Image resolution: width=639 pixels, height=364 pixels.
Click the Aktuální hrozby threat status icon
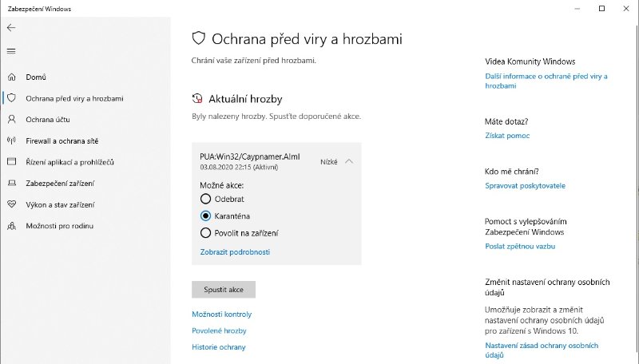pyautogui.click(x=197, y=98)
